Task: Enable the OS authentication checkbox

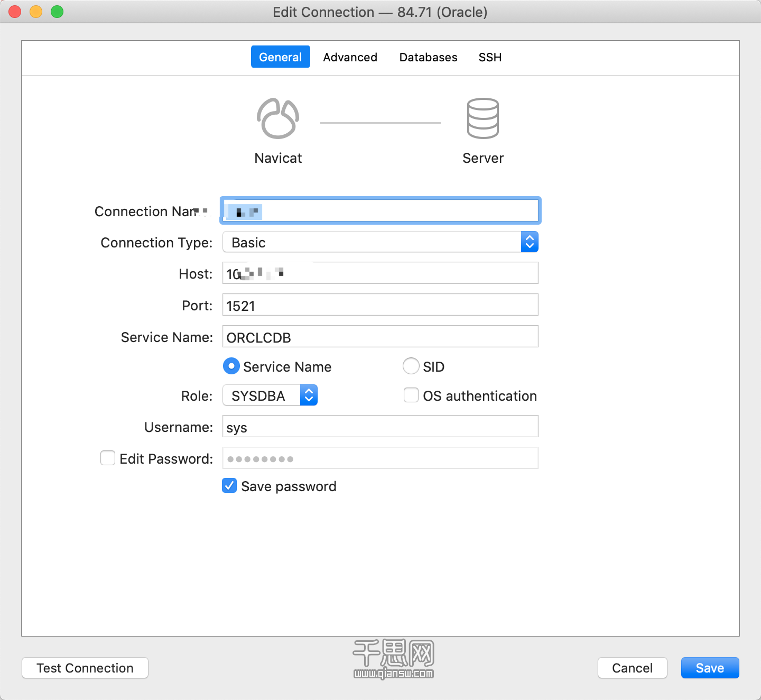Action: click(x=411, y=395)
